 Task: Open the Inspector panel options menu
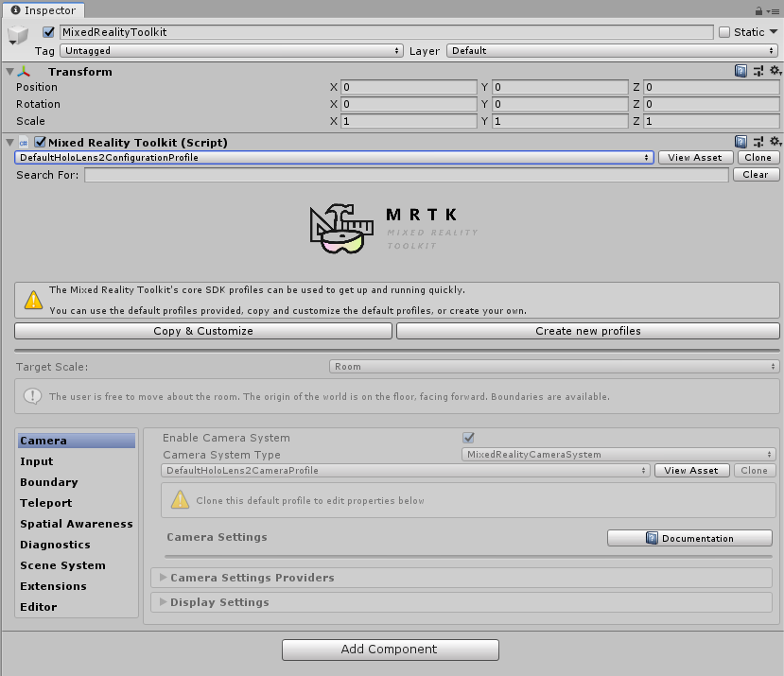tap(774, 11)
